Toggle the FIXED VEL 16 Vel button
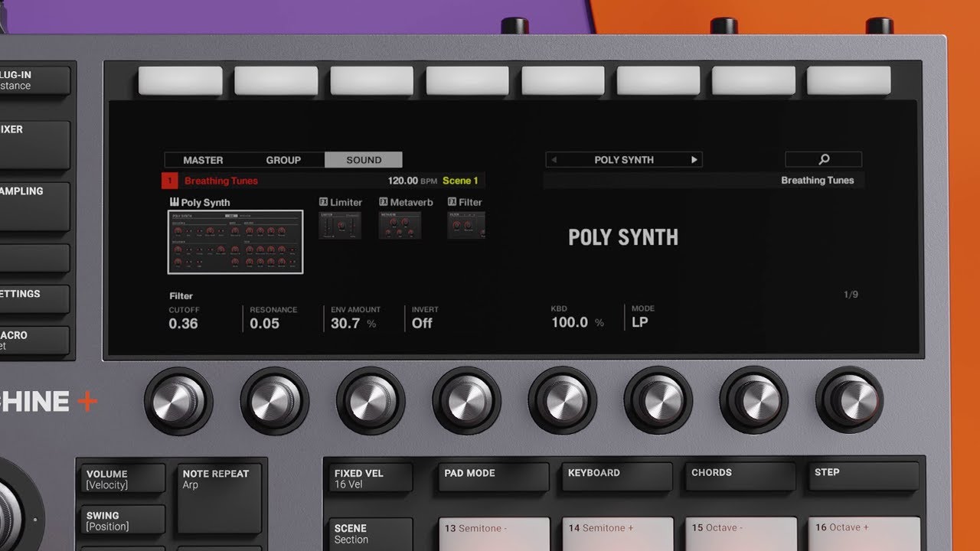Screen dimensions: 980x551 (x=371, y=478)
